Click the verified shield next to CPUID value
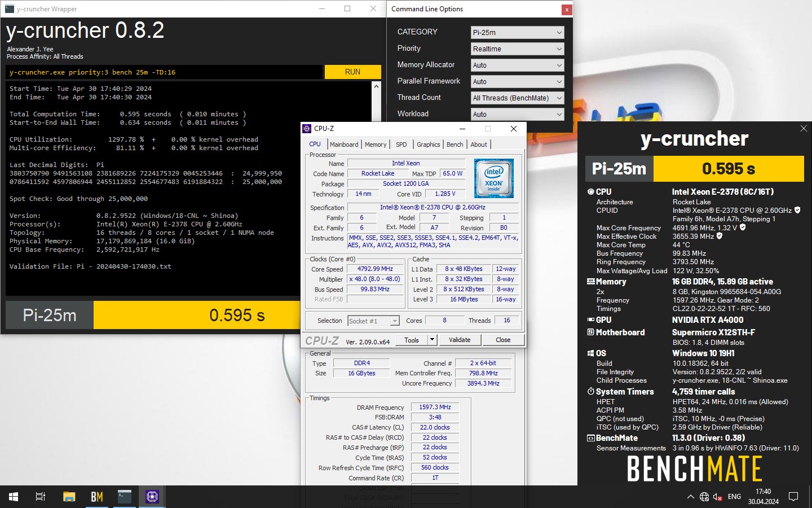 tap(797, 210)
